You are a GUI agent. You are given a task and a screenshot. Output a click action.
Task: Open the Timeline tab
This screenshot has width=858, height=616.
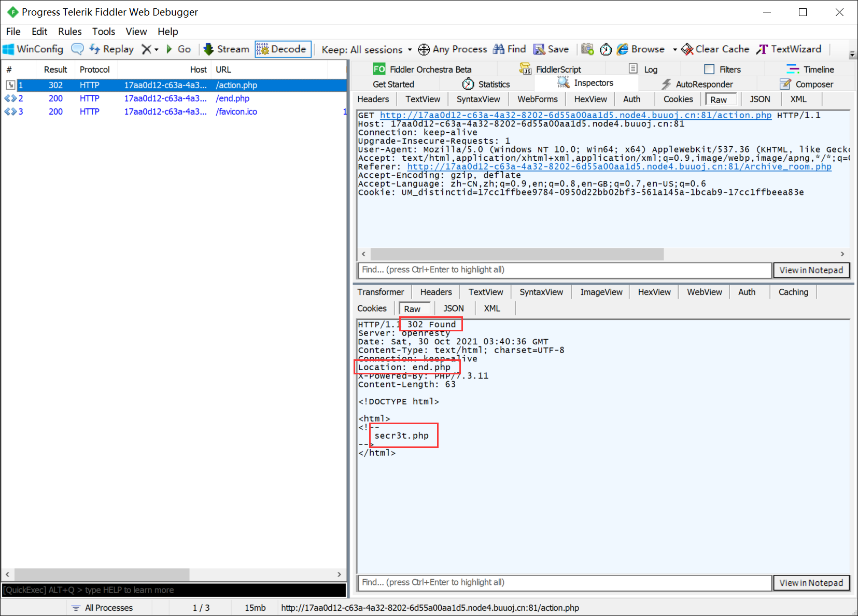[811, 69]
